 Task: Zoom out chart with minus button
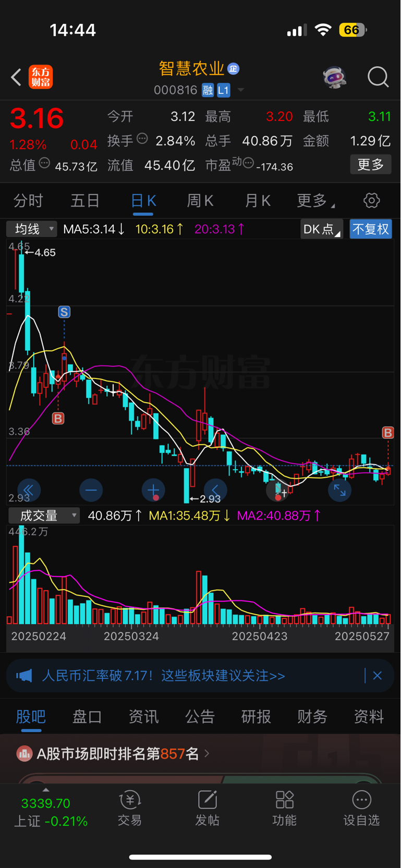[x=91, y=490]
